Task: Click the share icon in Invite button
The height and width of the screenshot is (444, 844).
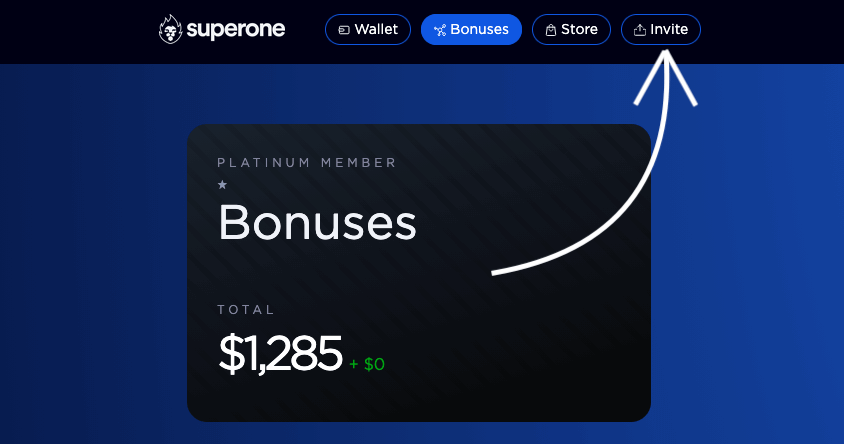Action: (x=639, y=30)
